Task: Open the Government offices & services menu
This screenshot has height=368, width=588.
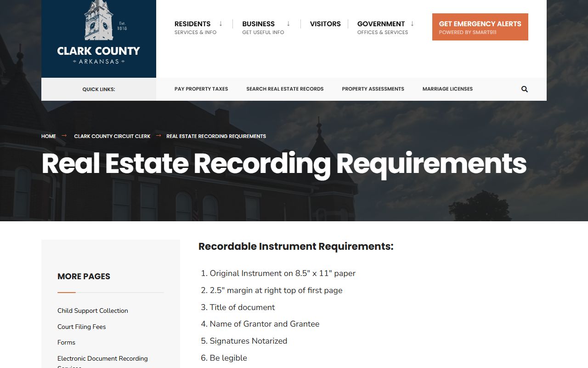Action: click(x=383, y=27)
